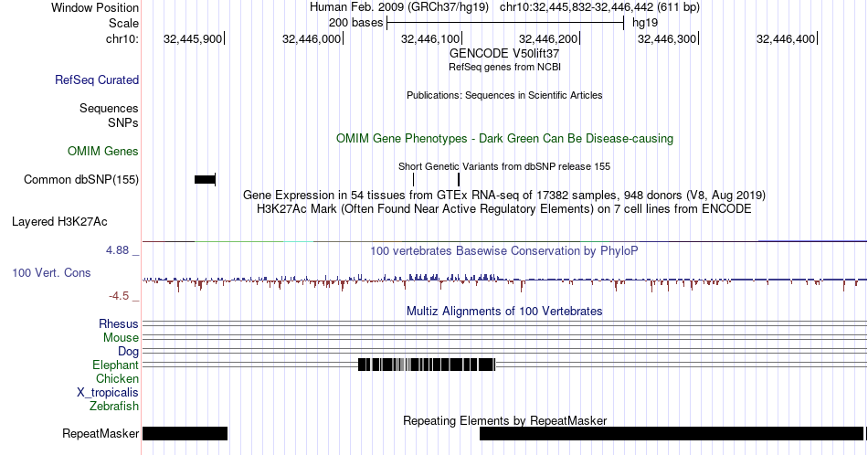Click Multiz Alignments of 100 Vertebrates title
Image resolution: width=868 pixels, height=455 pixels.
[x=504, y=311]
